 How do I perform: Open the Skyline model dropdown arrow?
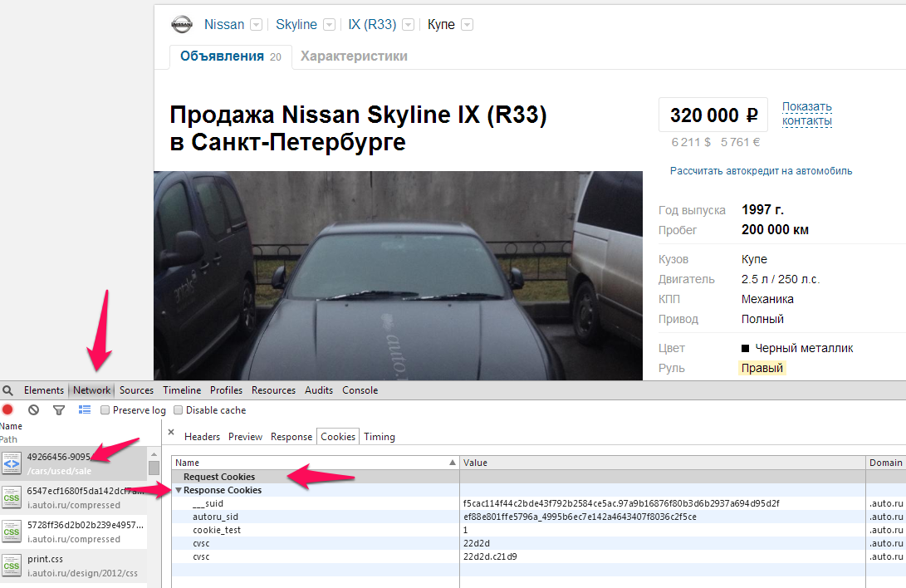[x=329, y=25]
